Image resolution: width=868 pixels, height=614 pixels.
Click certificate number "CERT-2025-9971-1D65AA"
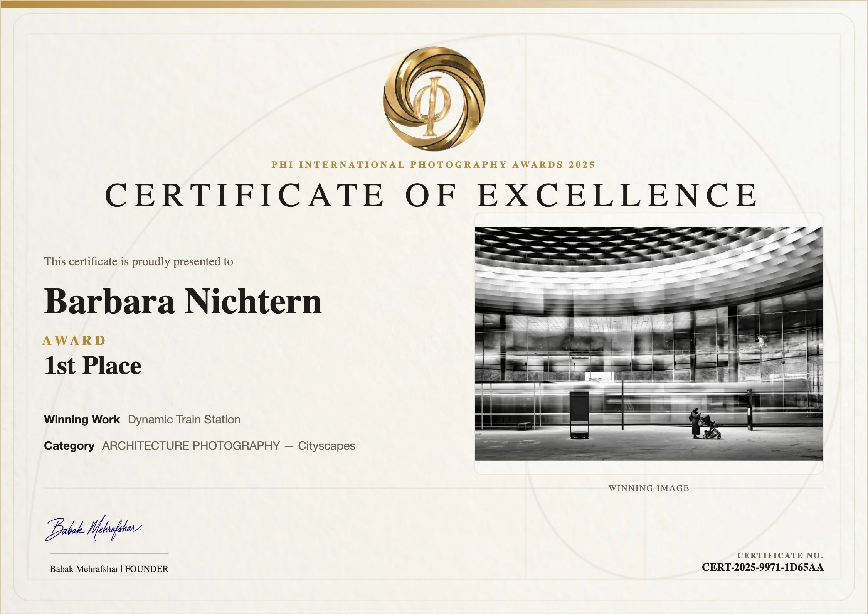(763, 568)
